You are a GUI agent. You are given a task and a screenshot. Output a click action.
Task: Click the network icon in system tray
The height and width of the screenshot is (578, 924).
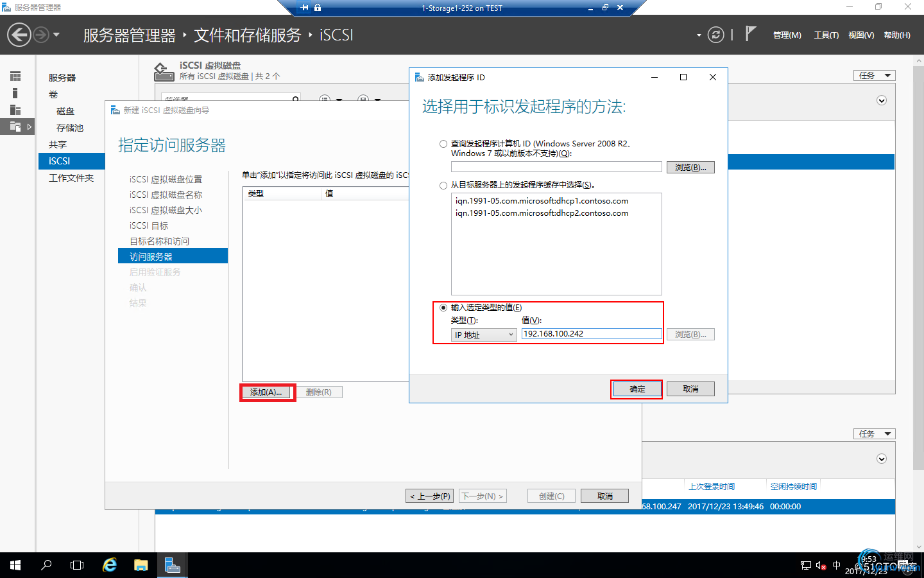click(x=806, y=566)
